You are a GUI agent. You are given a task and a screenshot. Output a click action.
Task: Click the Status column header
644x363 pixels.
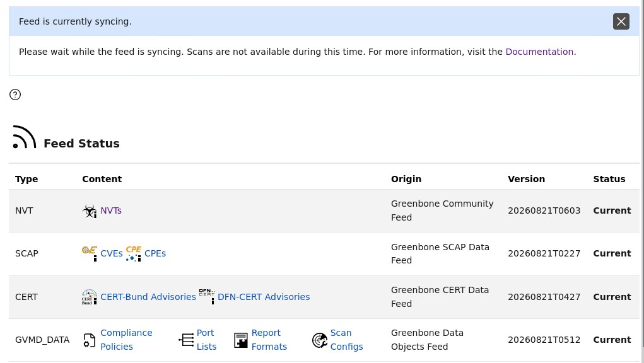pyautogui.click(x=609, y=179)
